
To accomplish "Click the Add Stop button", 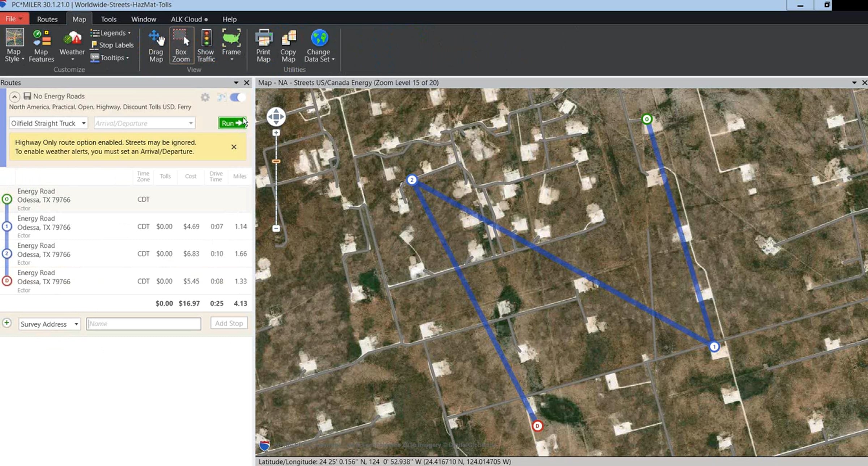I will [229, 323].
